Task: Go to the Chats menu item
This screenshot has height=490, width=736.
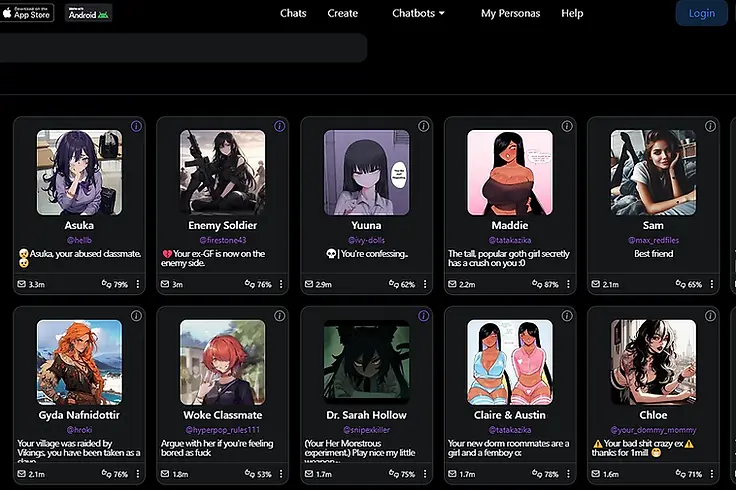Action: (x=293, y=13)
